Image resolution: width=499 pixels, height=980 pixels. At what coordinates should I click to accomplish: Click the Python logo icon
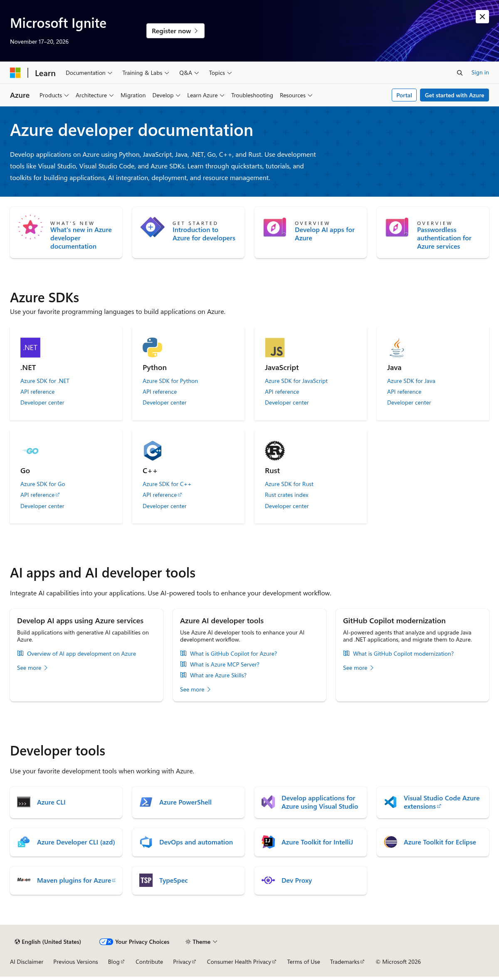[x=153, y=348]
